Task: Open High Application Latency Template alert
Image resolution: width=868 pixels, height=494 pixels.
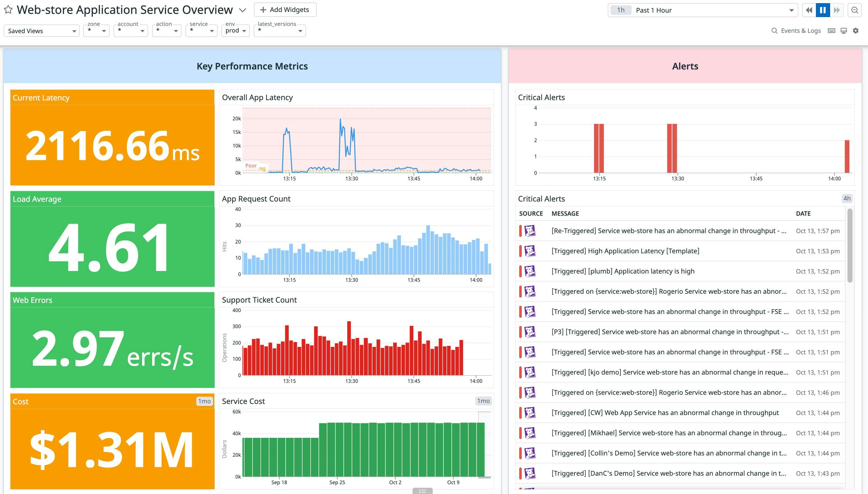Action: pyautogui.click(x=625, y=251)
